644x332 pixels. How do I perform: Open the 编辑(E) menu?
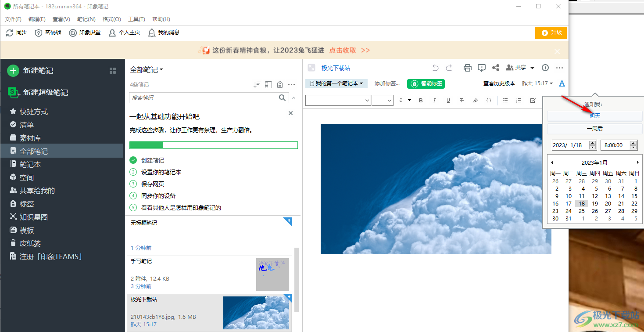37,19
